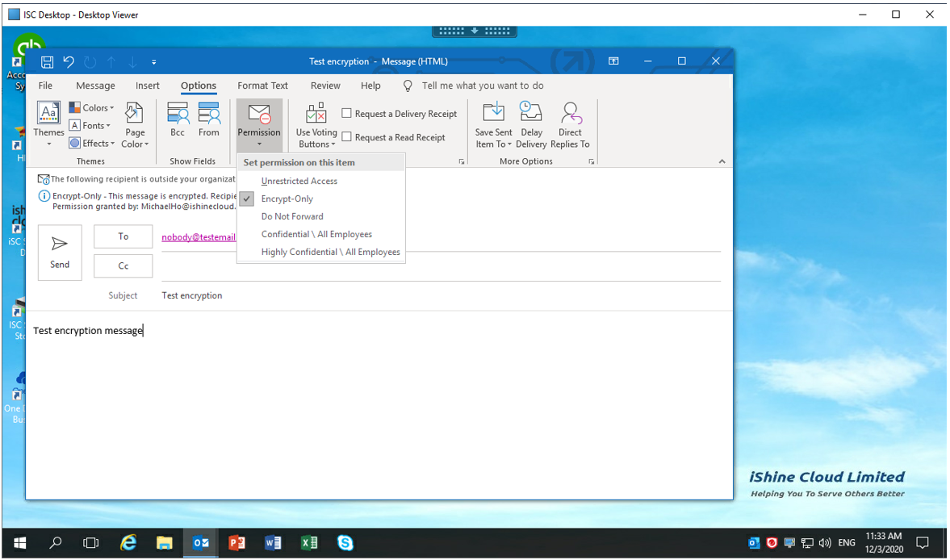Enable Request a Read Receipt
Screen dimensions: 950x560
[346, 137]
